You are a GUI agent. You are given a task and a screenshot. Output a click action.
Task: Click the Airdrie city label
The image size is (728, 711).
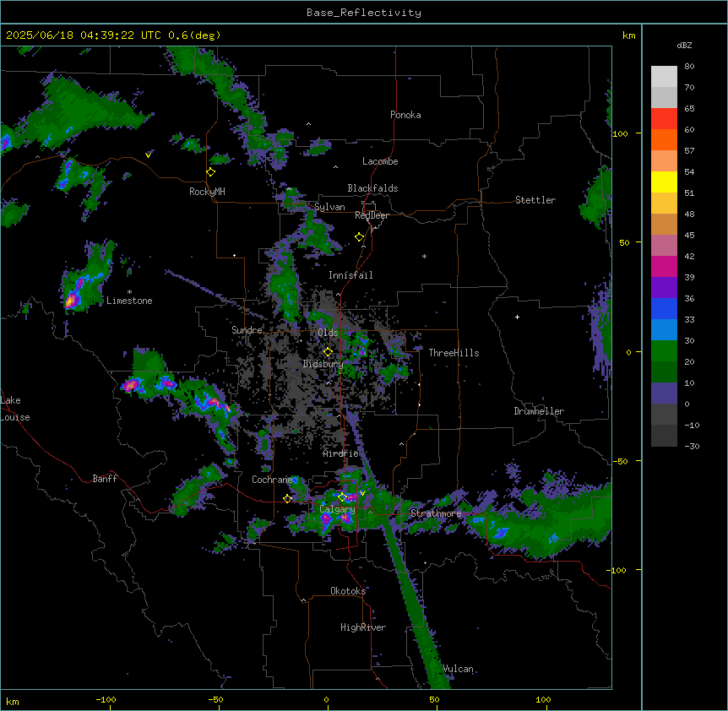click(341, 453)
